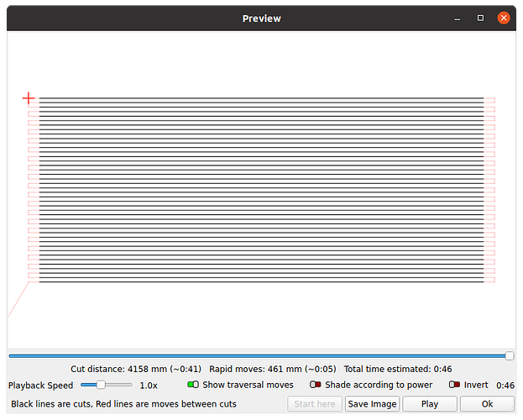
Task: Click the greyed-out Start here button
Action: tap(315, 404)
